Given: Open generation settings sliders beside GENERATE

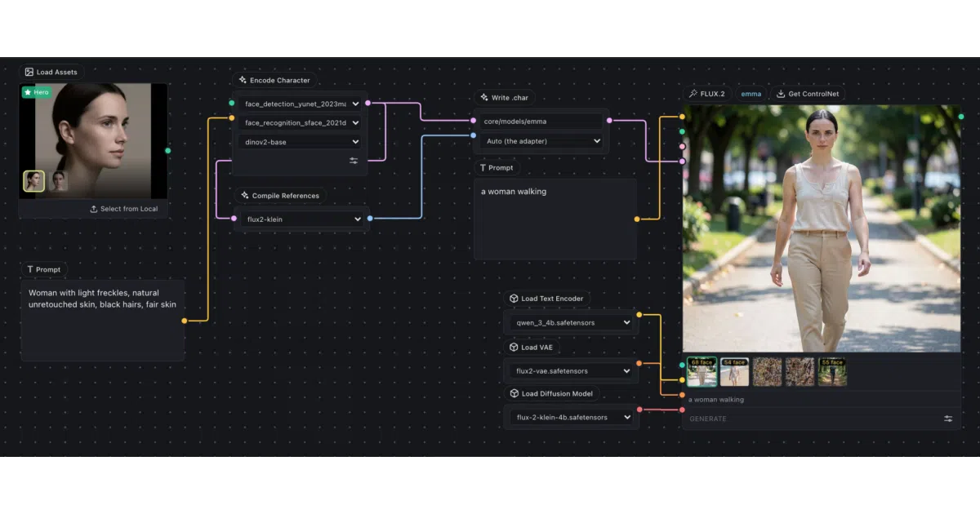Looking at the screenshot, I should [x=948, y=419].
